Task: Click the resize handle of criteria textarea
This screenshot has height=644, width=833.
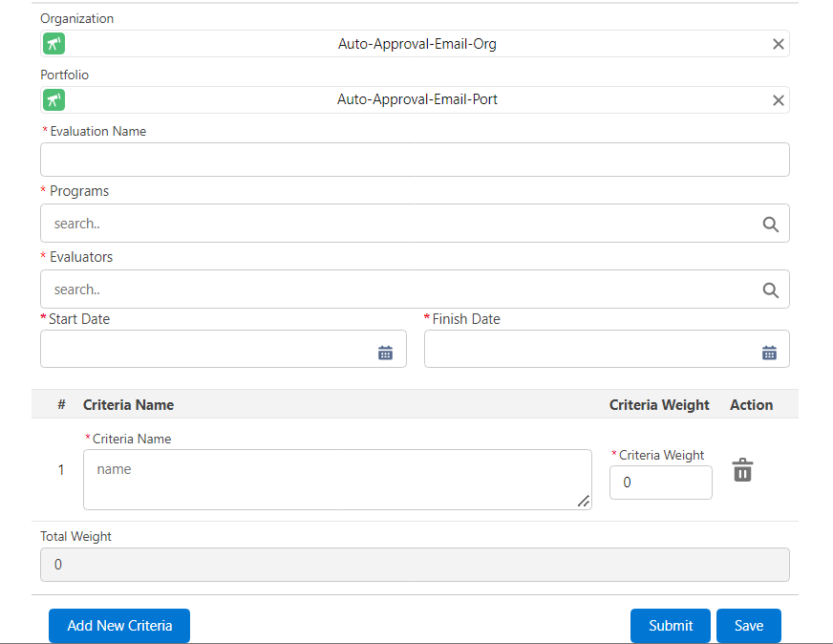Action: point(584,501)
